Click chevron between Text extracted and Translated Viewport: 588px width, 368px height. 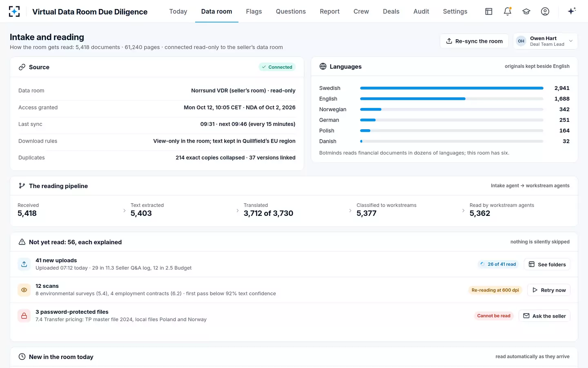tap(238, 211)
